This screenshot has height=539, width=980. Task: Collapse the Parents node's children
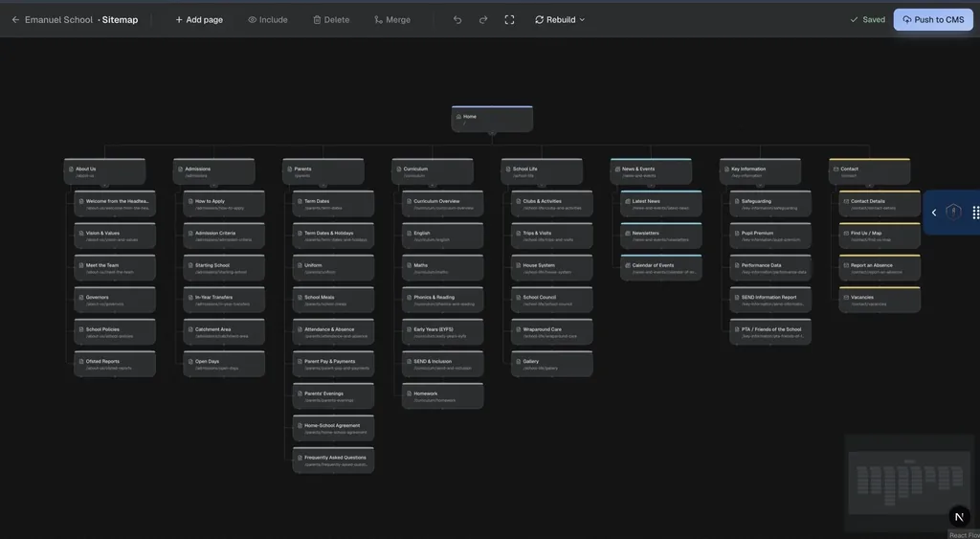point(323,185)
